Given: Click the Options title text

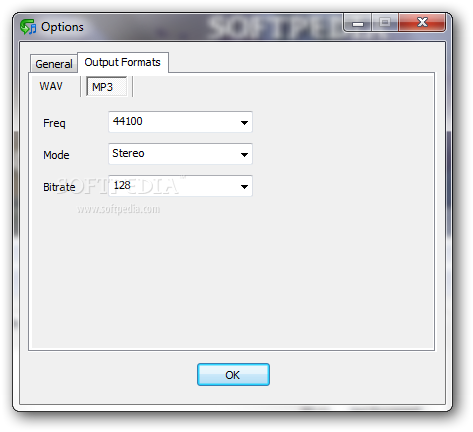Looking at the screenshot, I should 62,27.
